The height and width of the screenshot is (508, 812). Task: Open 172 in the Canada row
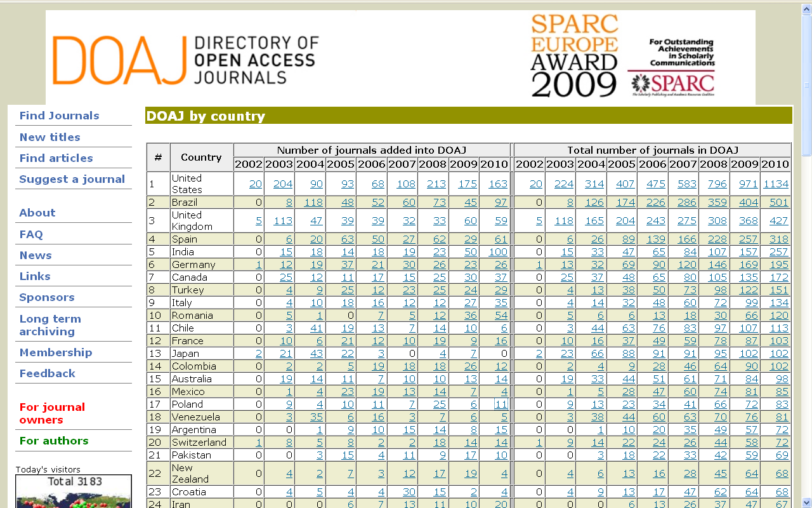coord(779,277)
